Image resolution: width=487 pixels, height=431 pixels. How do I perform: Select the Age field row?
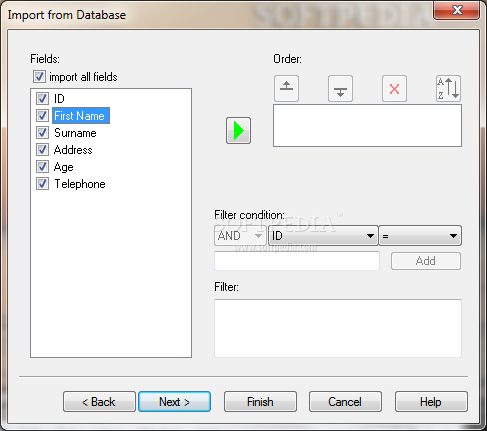tap(64, 167)
